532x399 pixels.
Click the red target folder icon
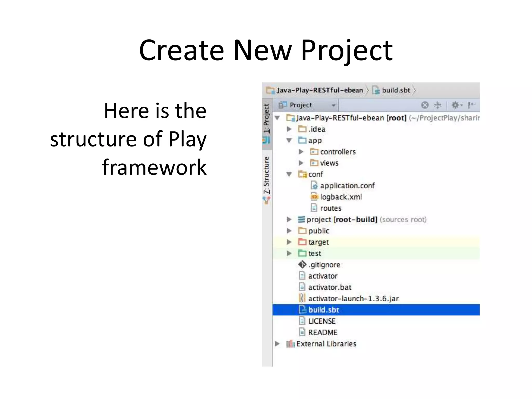click(x=302, y=242)
